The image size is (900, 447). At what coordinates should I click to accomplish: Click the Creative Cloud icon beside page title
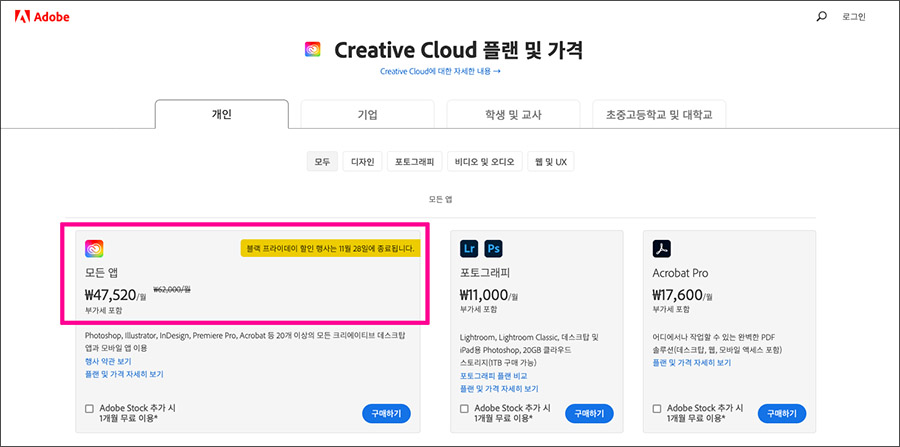[x=312, y=50]
